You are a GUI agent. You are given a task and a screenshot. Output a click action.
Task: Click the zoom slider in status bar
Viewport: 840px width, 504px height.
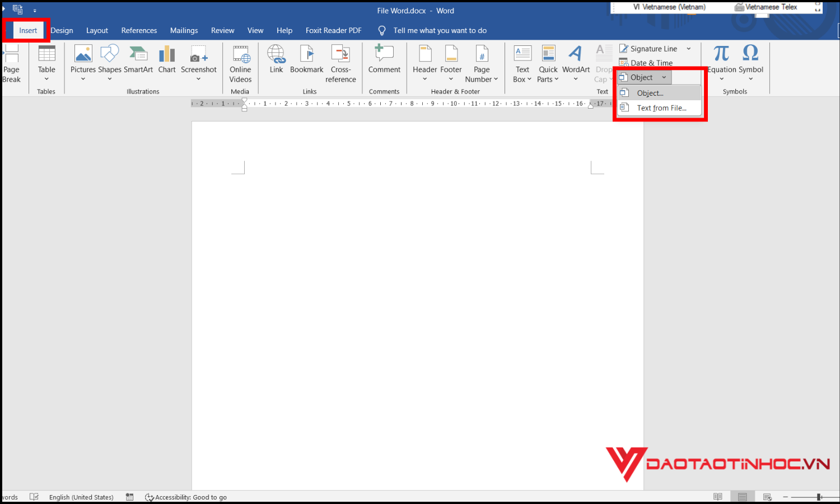click(819, 497)
